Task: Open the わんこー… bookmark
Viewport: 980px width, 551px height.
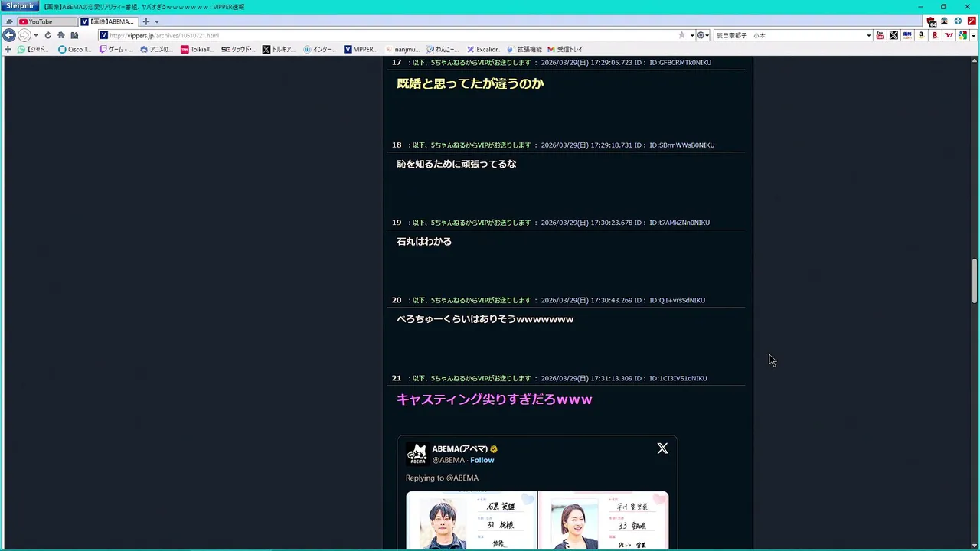Action: 443,49
